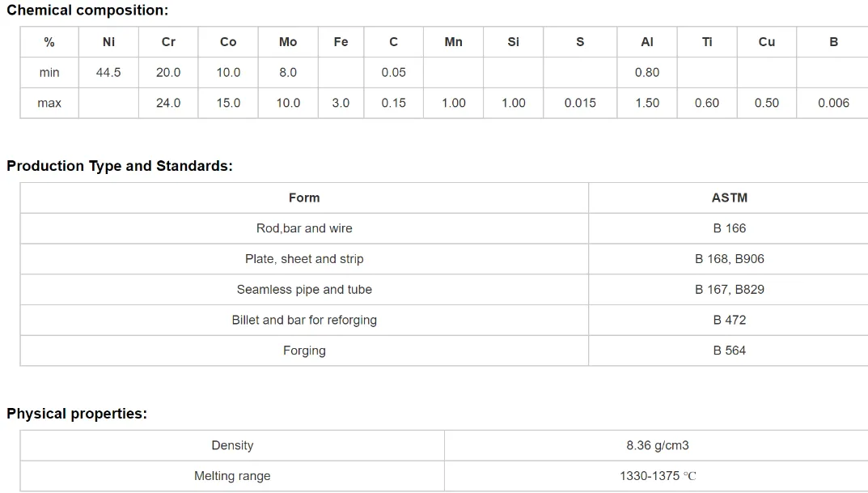Click the "Production Type and Standards:" heading
868x493 pixels.
tap(120, 166)
